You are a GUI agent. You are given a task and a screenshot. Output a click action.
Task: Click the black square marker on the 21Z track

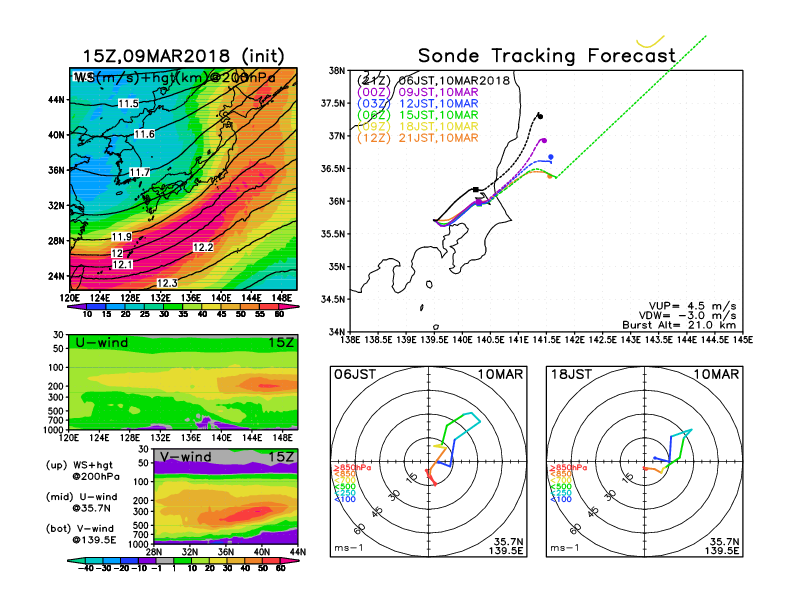point(476,189)
